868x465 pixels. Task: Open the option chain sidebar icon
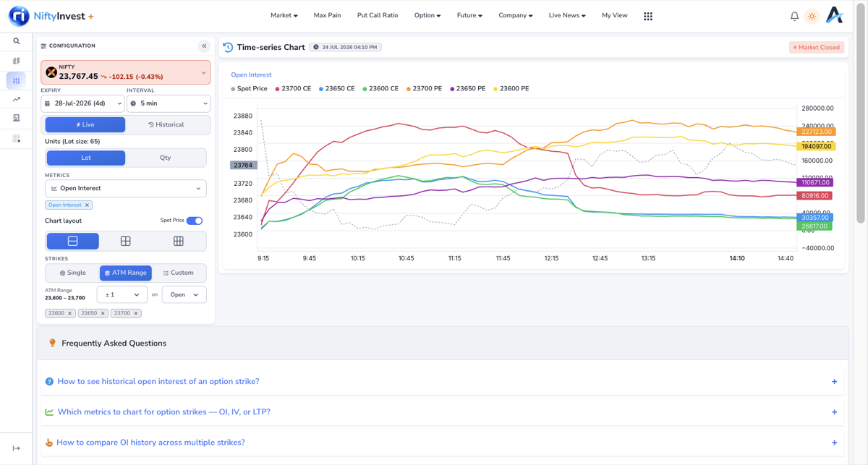[16, 61]
